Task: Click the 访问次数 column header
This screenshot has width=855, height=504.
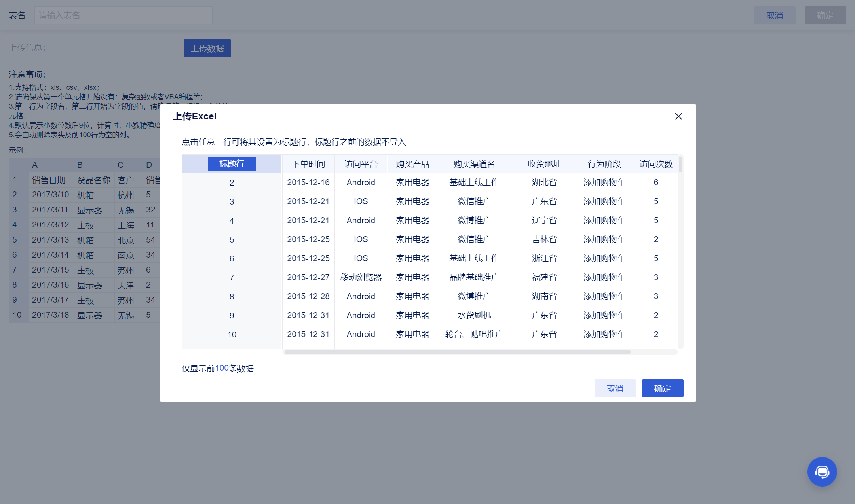Action: tap(655, 164)
